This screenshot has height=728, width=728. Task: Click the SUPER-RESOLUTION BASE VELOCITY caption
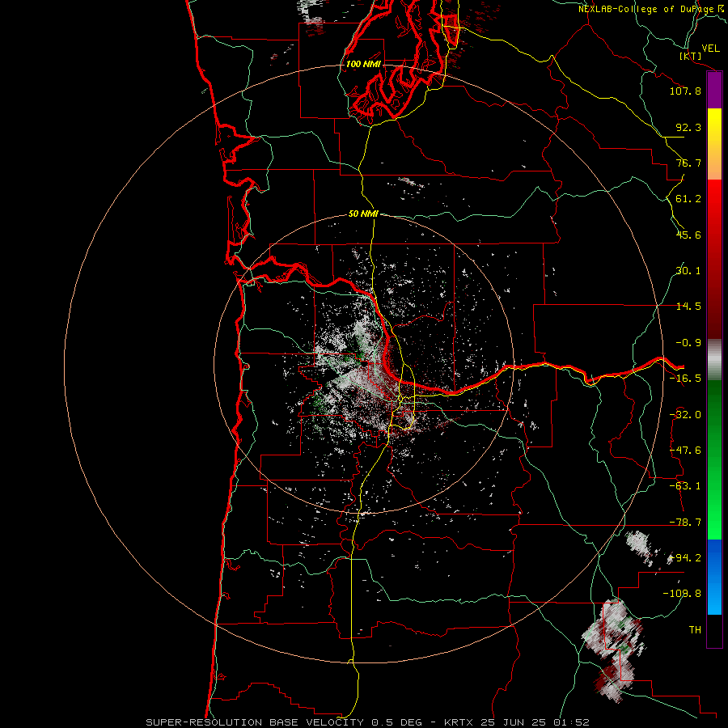[367, 722]
